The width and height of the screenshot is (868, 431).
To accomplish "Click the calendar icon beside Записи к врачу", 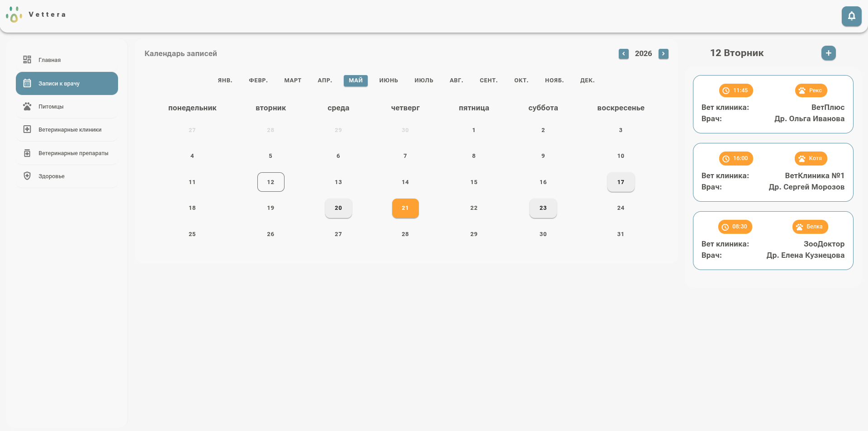I will [x=27, y=83].
